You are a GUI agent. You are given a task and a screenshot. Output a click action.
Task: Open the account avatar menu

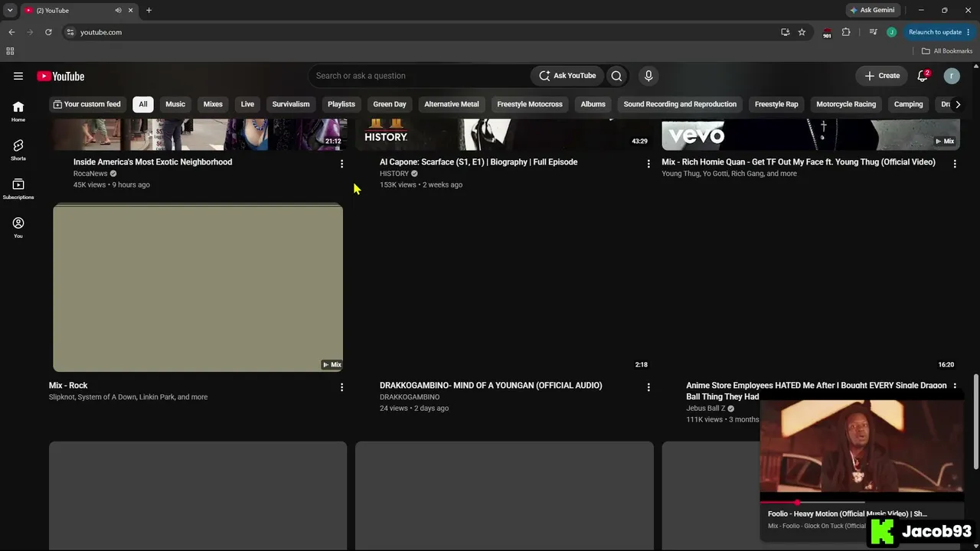point(952,76)
